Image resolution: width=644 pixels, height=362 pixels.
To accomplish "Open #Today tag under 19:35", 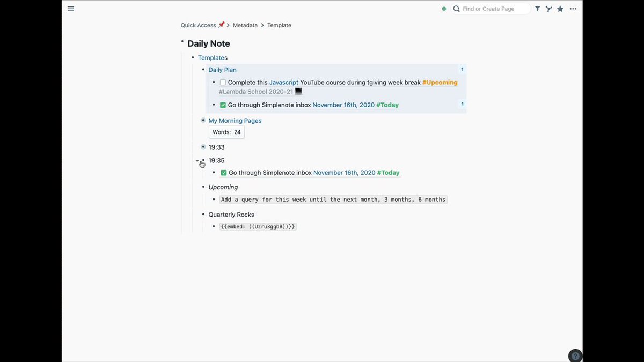I will point(389,173).
